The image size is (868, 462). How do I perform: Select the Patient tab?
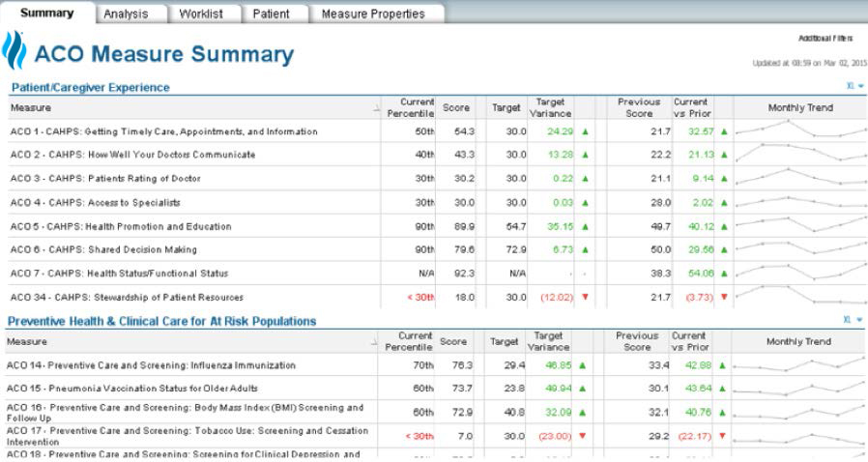coord(271,14)
